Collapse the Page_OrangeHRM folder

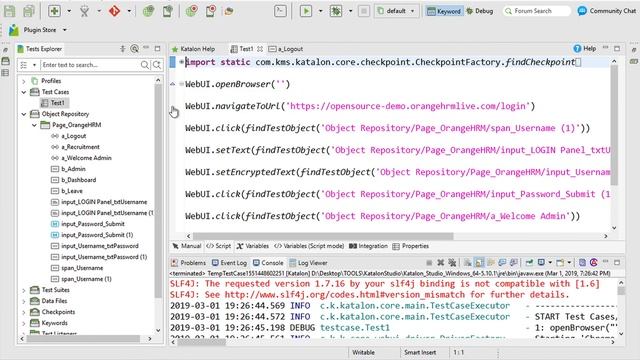[x=34, y=125]
